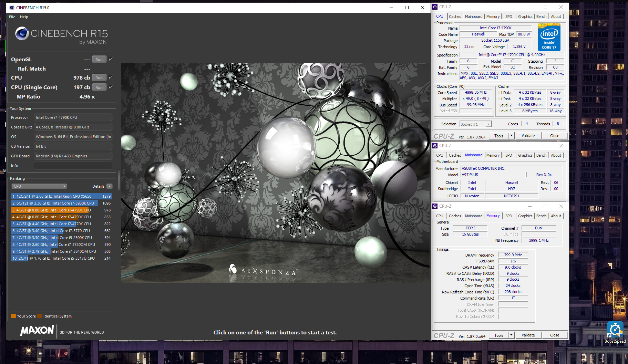Open the BoostSpeed desktop shortcut icon
The image size is (628, 364).
[615, 330]
